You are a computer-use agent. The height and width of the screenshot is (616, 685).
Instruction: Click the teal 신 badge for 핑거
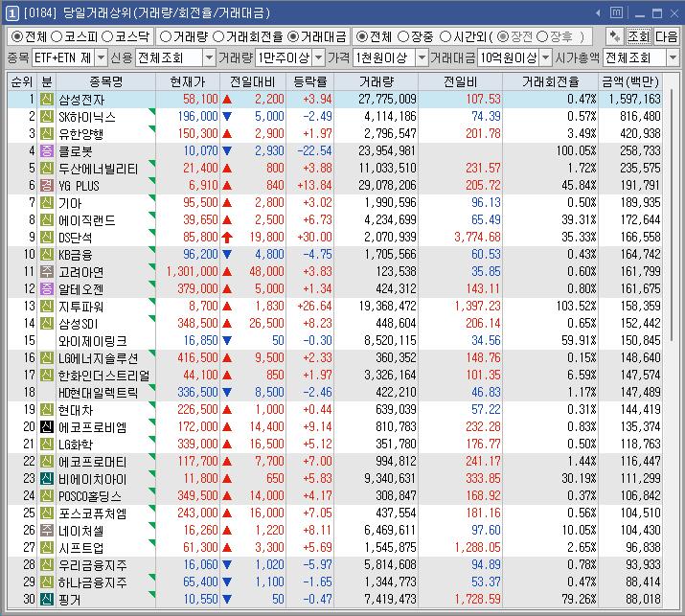(47, 599)
